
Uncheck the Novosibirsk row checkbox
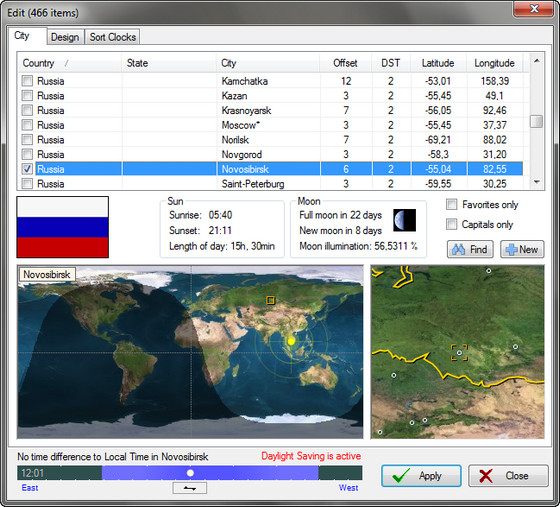[x=27, y=169]
